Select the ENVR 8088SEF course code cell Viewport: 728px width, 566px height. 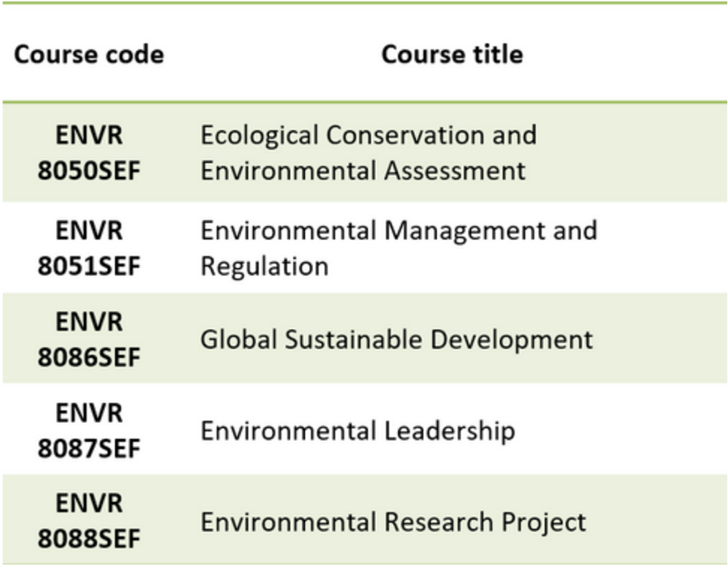coord(89,522)
